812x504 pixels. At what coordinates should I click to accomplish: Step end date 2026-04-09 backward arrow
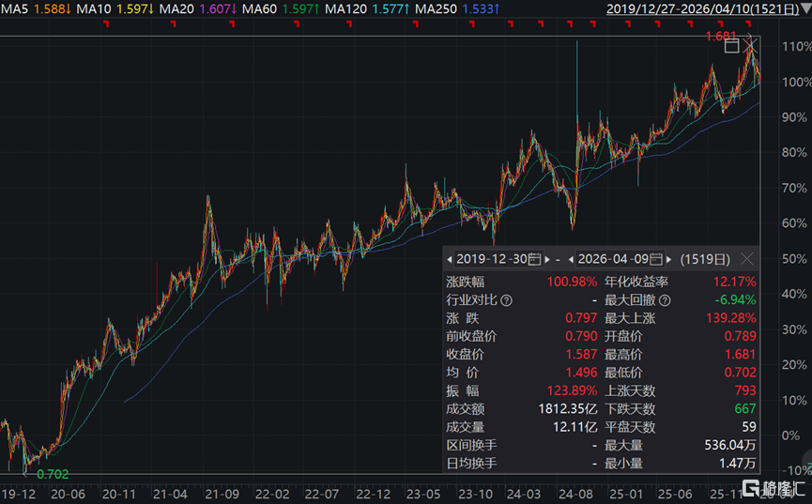[x=571, y=260]
